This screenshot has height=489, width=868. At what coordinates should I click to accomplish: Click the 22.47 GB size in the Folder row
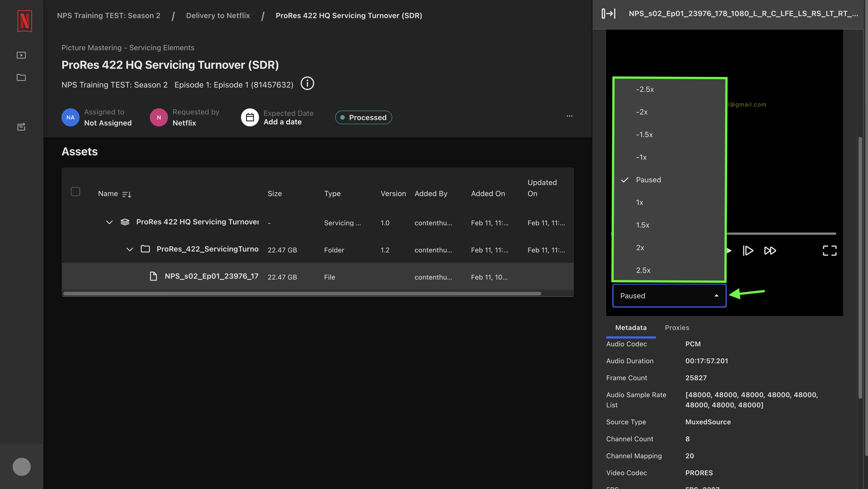click(x=282, y=250)
